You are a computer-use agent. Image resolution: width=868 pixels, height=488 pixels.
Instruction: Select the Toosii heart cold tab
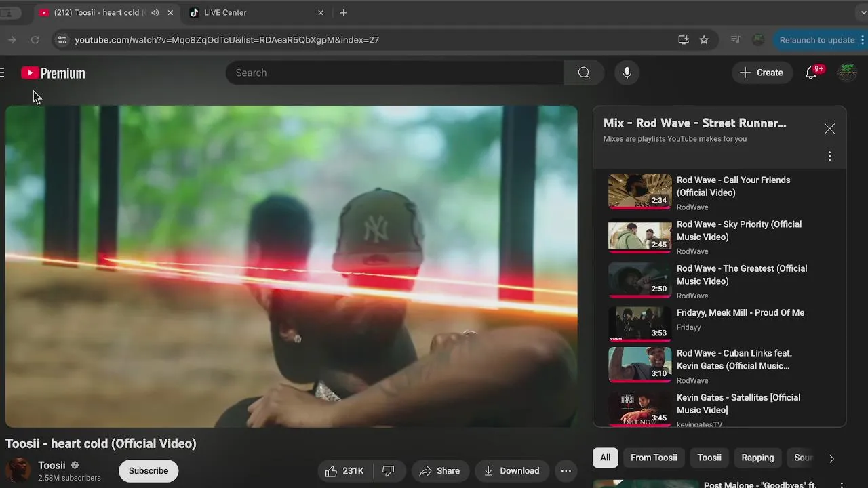[x=106, y=12]
